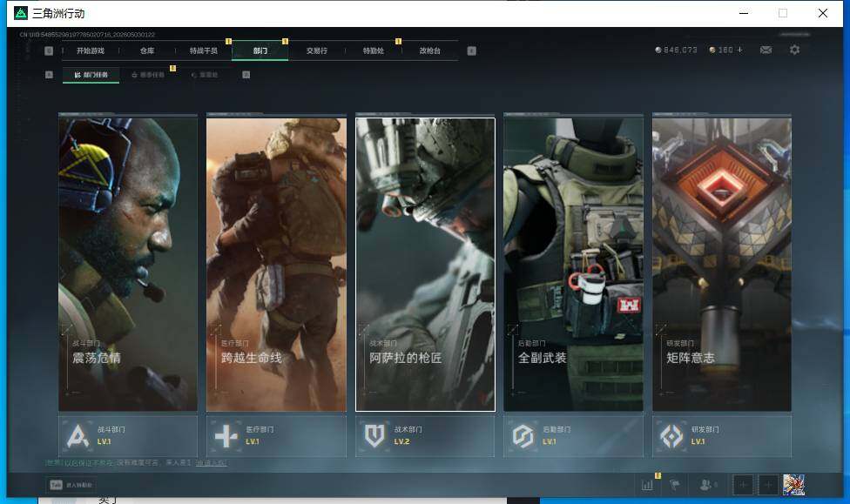This screenshot has height=504, width=850.
Task: Open the 矩阵意志 research department card
Action: point(722,265)
